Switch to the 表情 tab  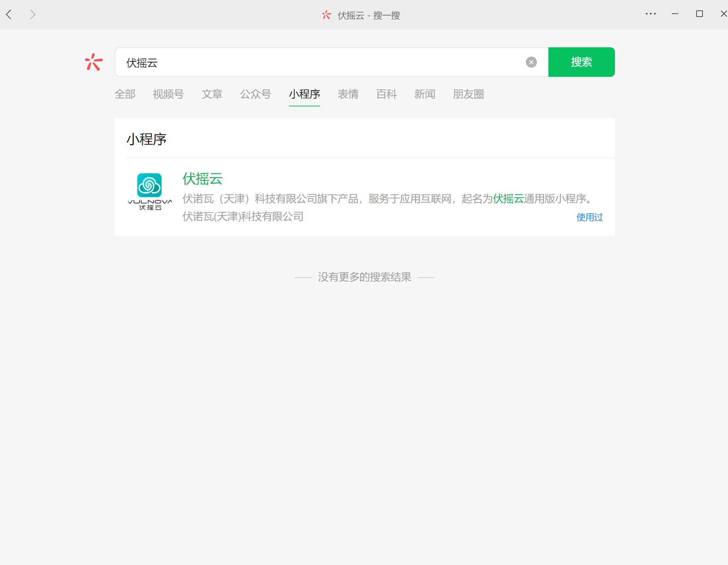pyautogui.click(x=348, y=94)
